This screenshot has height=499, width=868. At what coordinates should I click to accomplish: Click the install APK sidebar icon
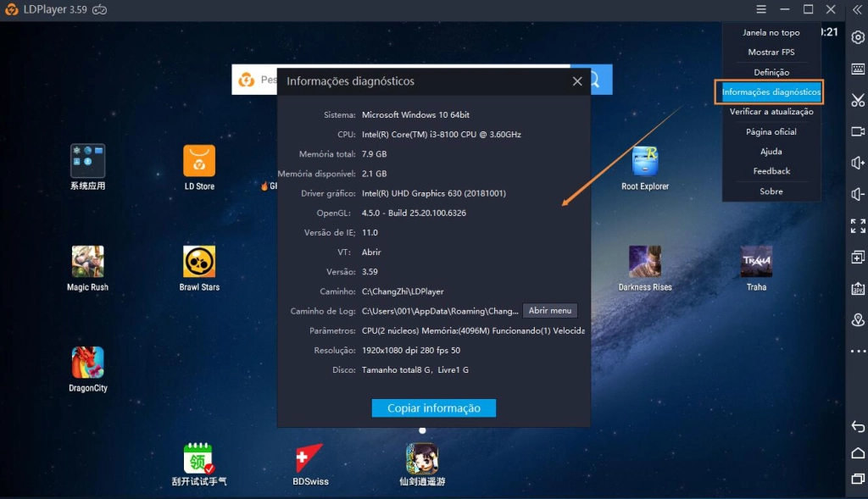point(858,288)
